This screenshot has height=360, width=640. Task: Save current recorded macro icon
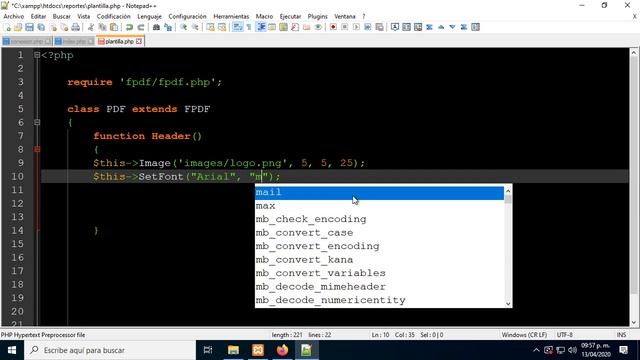379,27
